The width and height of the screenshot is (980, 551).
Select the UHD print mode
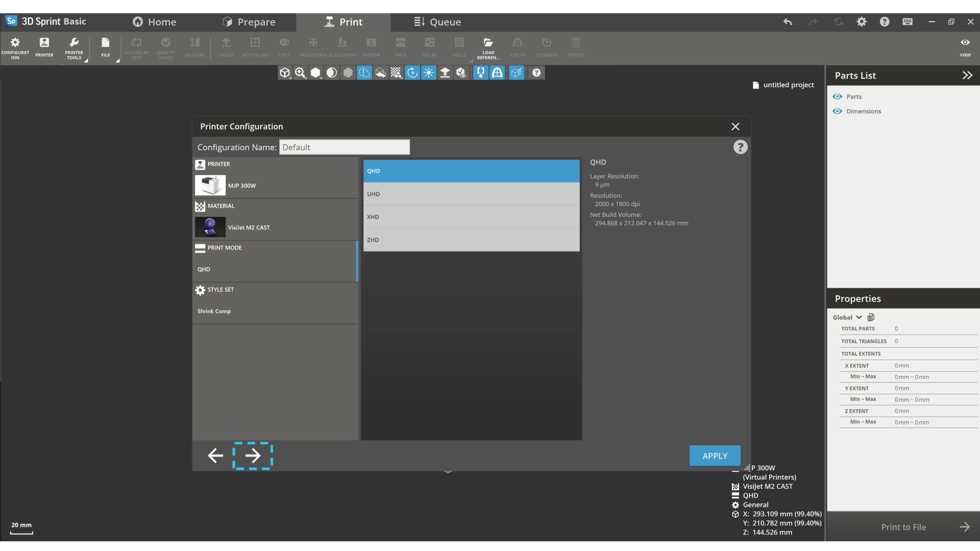(x=471, y=194)
